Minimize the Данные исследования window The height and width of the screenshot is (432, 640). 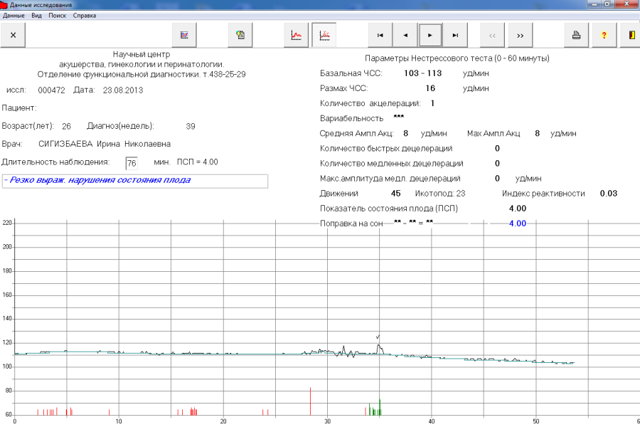coord(594,4)
